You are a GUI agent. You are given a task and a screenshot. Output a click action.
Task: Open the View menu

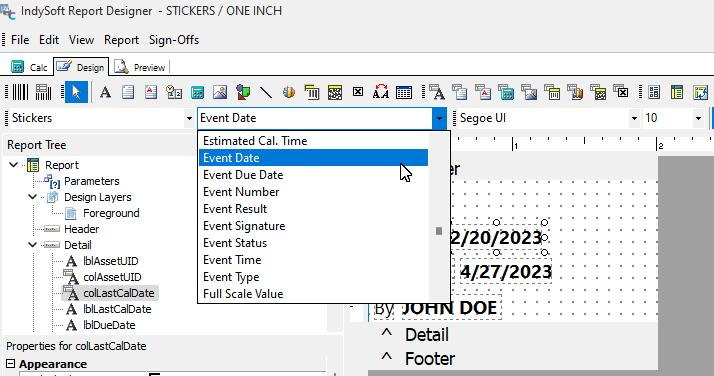(x=82, y=40)
